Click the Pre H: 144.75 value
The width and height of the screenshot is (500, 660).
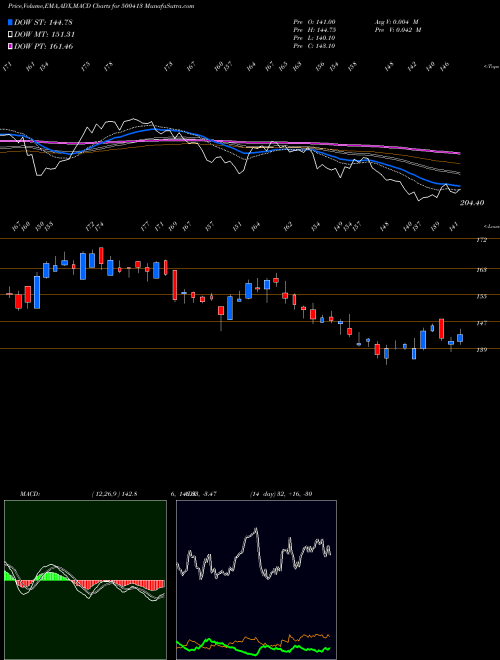click(x=314, y=30)
